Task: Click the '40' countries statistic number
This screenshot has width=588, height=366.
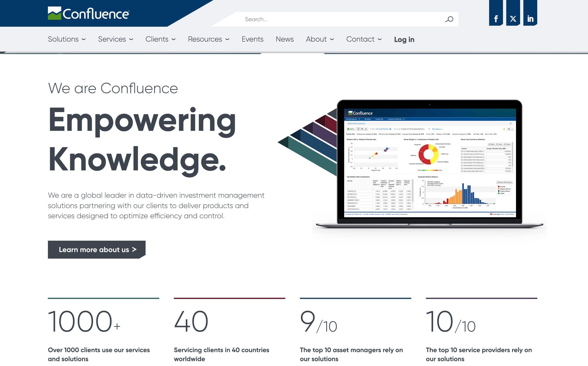Action: 191,321
